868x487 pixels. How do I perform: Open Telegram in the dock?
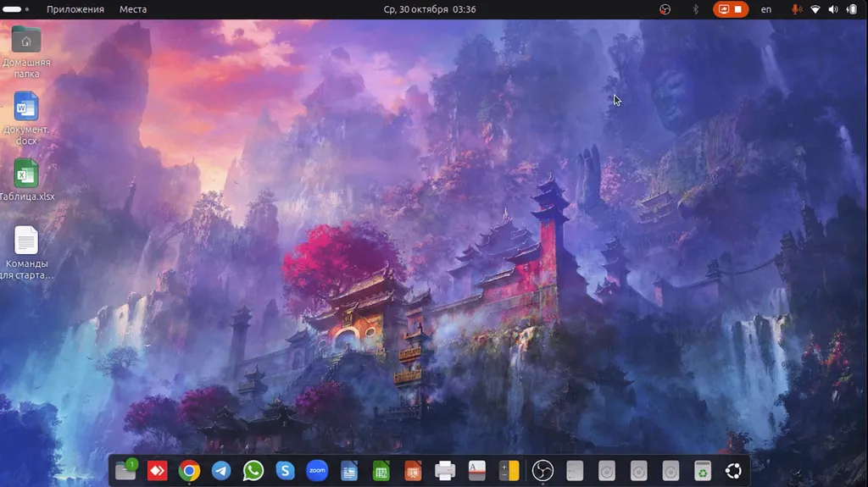221,470
